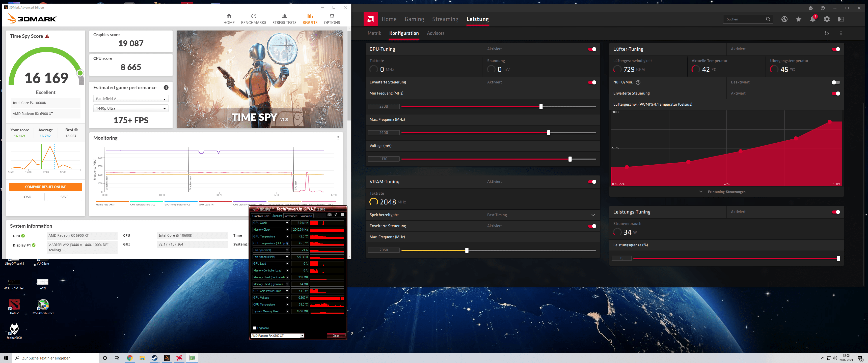Image resolution: width=868 pixels, height=363 pixels.
Task: Enable the Null U/Min. switch
Action: point(836,82)
